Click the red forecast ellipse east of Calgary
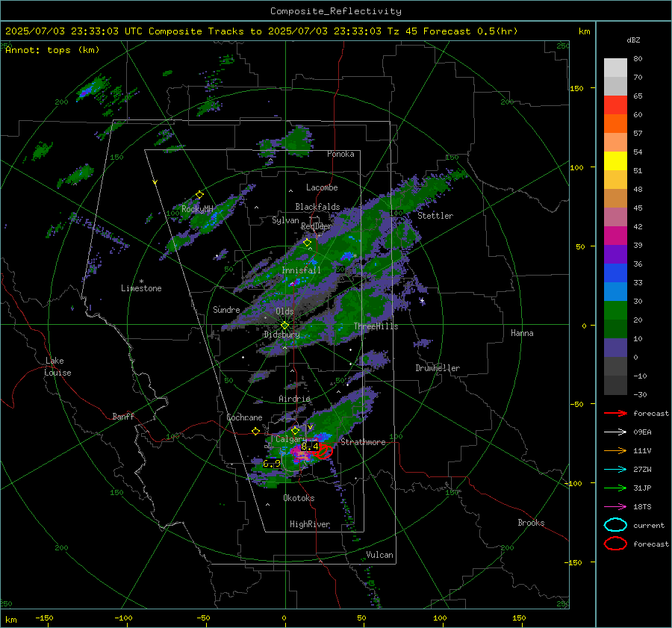The width and height of the screenshot is (672, 628). pos(324,451)
